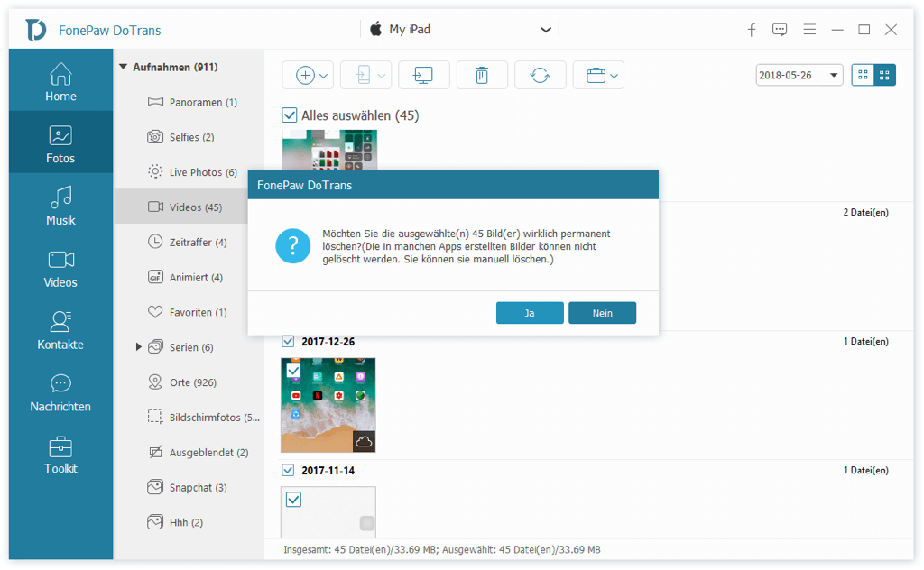Click the '2 Datei(en)' count label

[x=865, y=213]
